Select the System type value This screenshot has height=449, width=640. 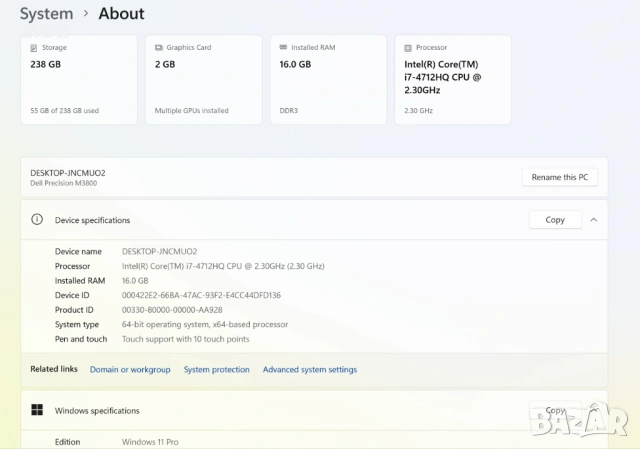pyautogui.click(x=205, y=325)
